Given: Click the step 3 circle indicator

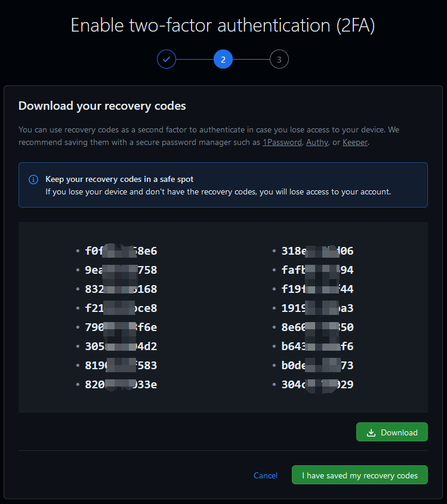Looking at the screenshot, I should click(279, 59).
